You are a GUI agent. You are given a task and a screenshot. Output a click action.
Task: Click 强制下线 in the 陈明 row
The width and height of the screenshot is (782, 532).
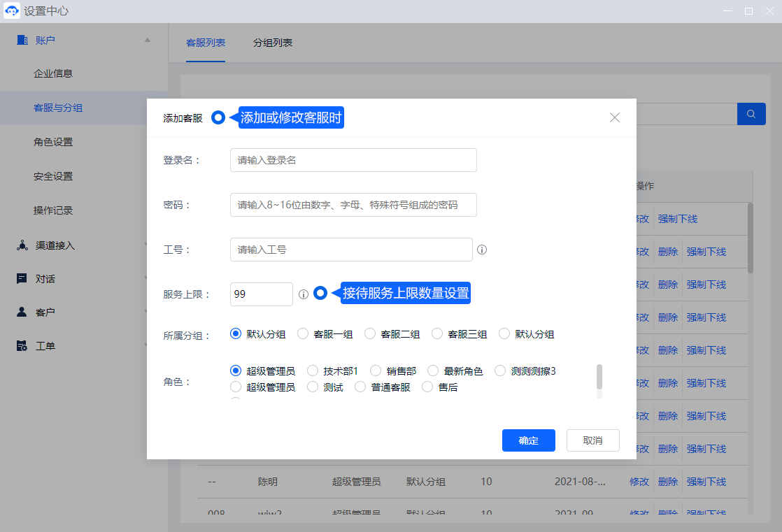pos(706,482)
